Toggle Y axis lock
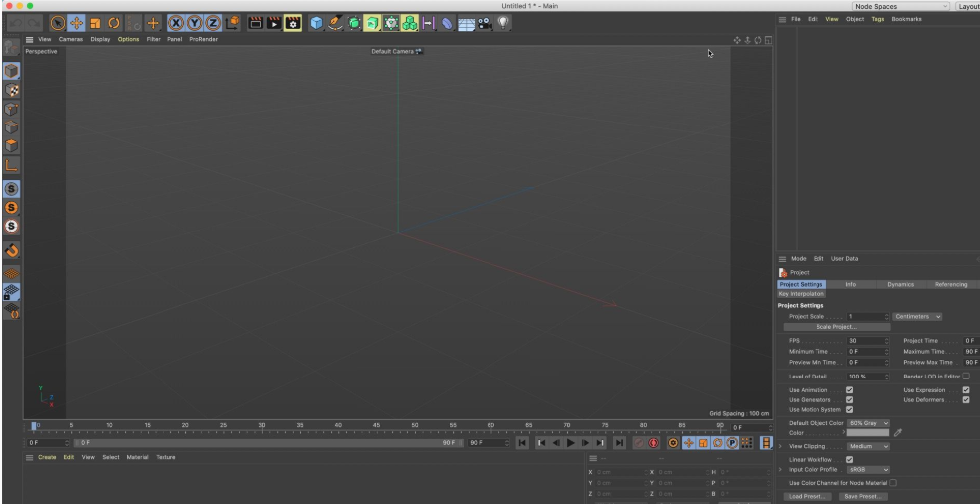 click(195, 23)
